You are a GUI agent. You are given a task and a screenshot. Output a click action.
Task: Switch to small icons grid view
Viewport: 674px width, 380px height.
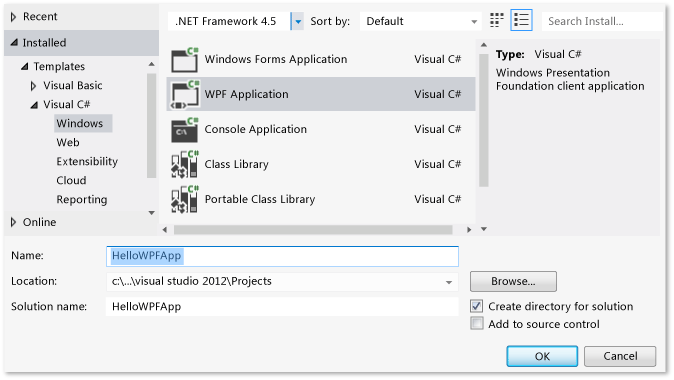pos(496,20)
